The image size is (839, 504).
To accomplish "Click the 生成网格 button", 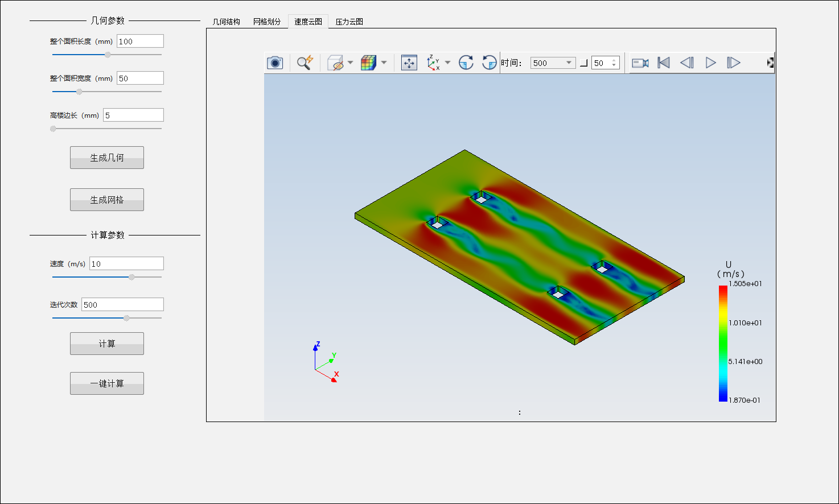I will point(107,200).
